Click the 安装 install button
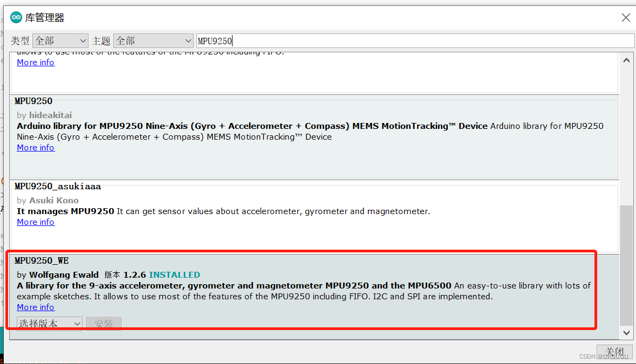 pyautogui.click(x=104, y=324)
